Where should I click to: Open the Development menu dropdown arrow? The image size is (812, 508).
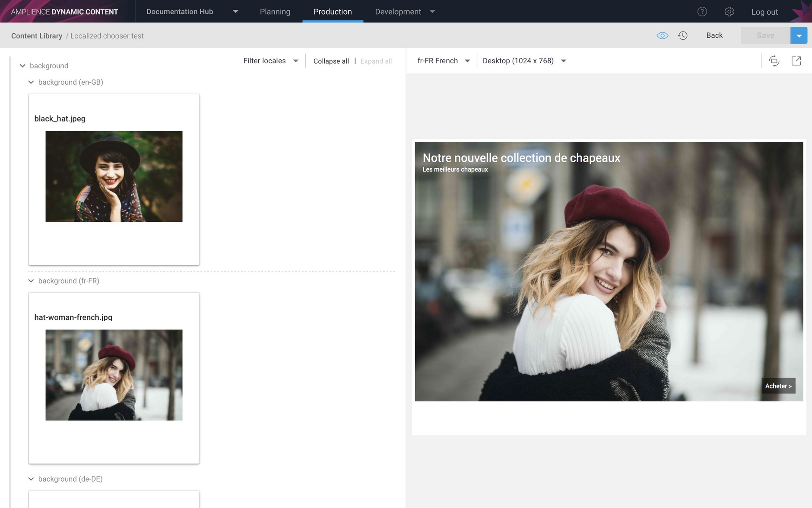coord(432,12)
